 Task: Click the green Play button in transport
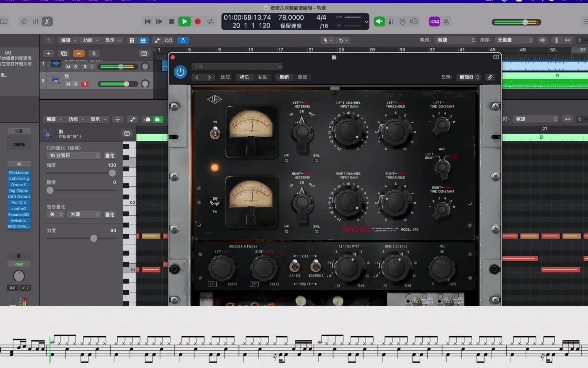pos(184,21)
